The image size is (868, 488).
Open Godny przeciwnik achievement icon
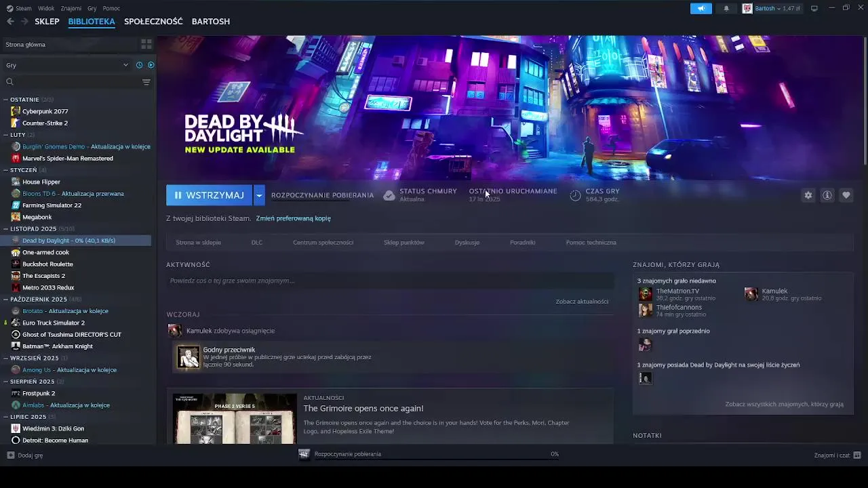pos(189,357)
